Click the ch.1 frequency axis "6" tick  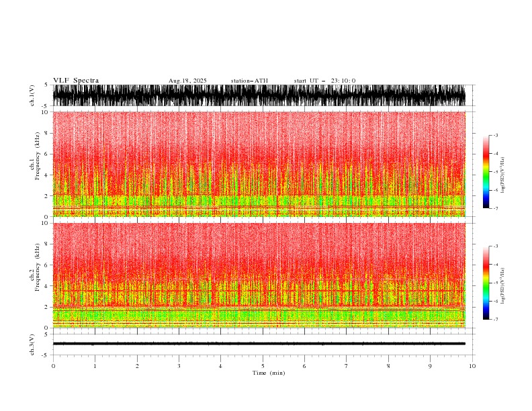tap(47, 154)
